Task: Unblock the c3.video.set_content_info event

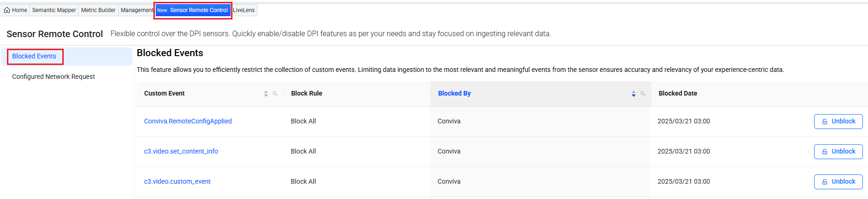Action: coord(838,152)
